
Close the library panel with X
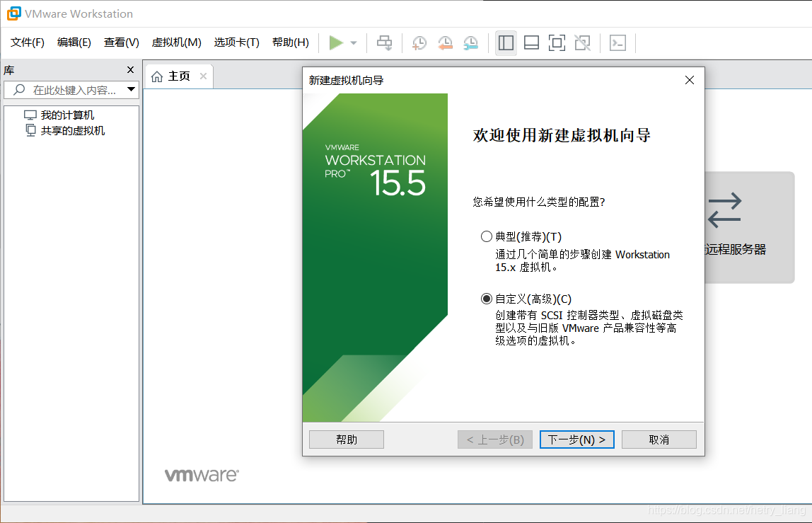(x=130, y=69)
